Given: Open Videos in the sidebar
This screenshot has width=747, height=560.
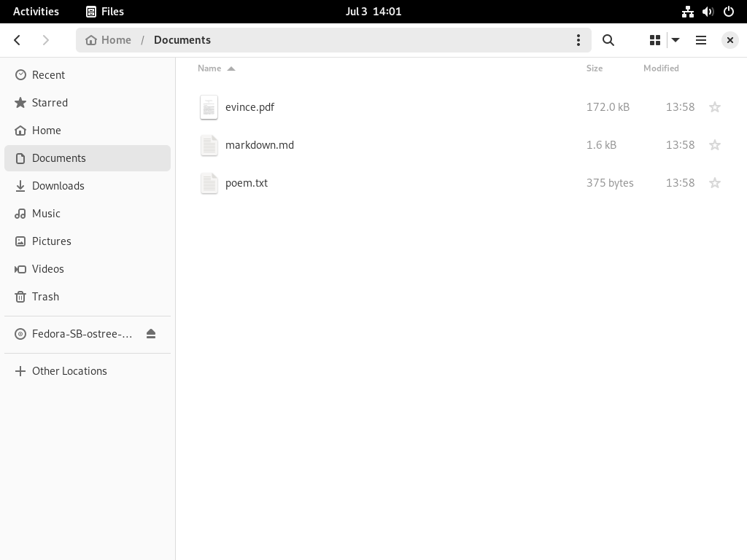Looking at the screenshot, I should pos(88,268).
